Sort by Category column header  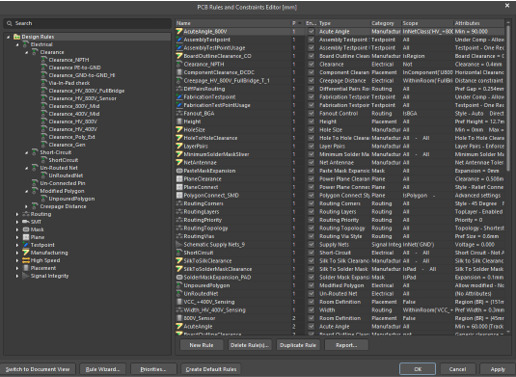point(385,23)
